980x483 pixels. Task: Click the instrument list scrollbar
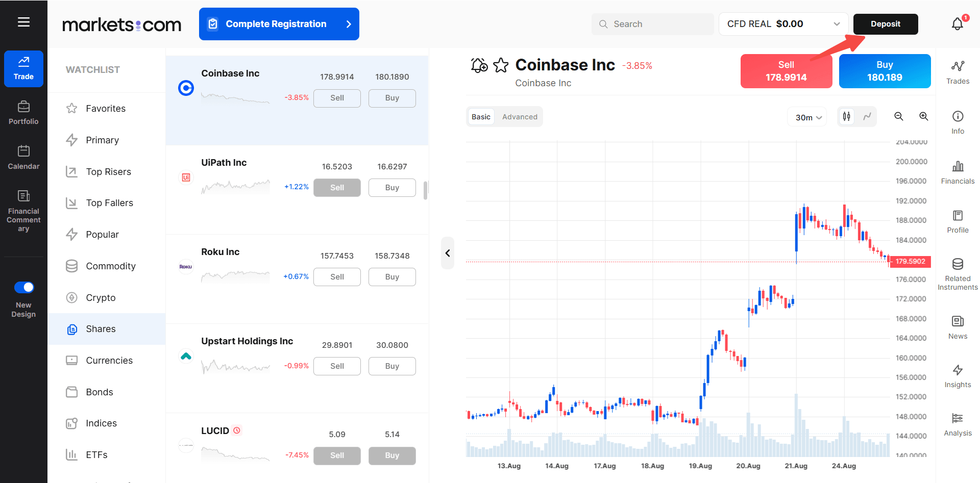click(426, 190)
